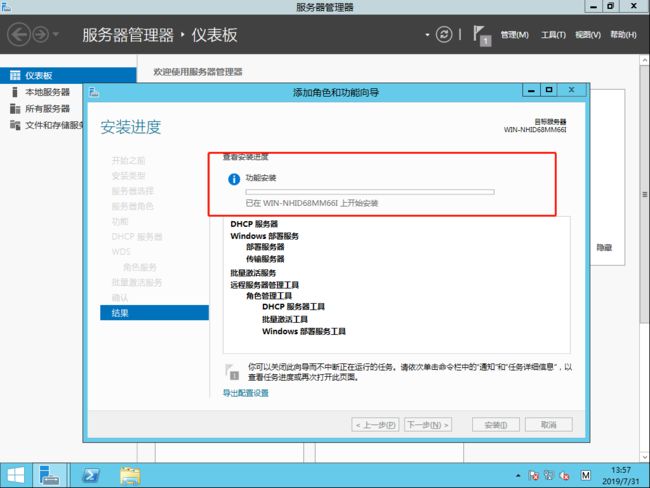
Task: Click DHCP 服务器工具 in the results list
Action: point(293,307)
